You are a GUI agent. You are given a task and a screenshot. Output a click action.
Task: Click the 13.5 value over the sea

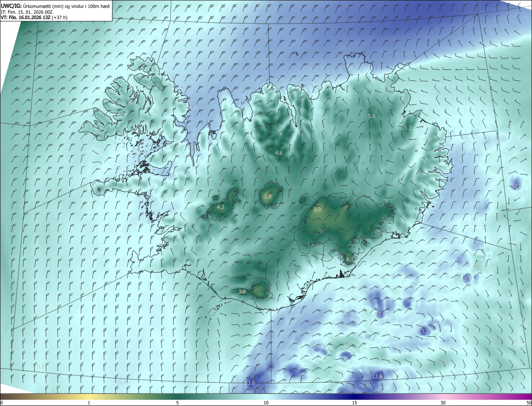tap(424, 331)
